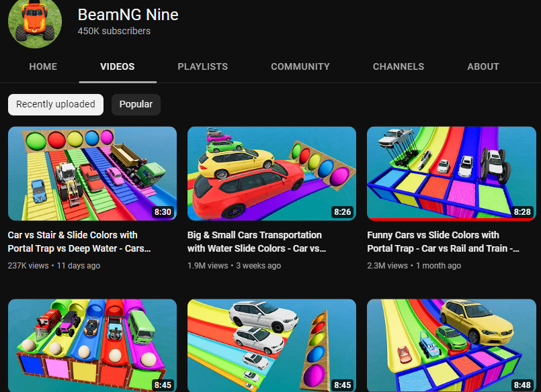Play the 8:48 video with yellow SUV
Screen dimensions: 541x392
(x=452, y=346)
